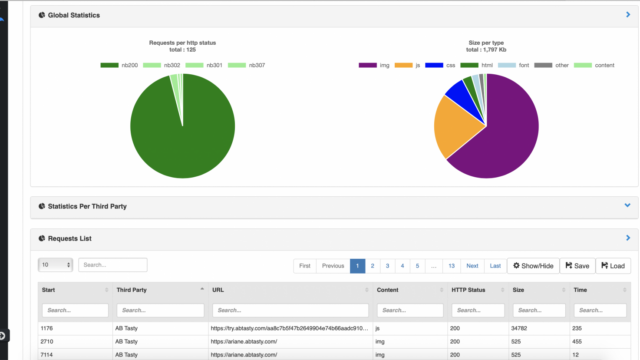Screen dimensions: 640x360
Task: Collapse the Global Statistics panel chevron
Action: tap(628, 15)
